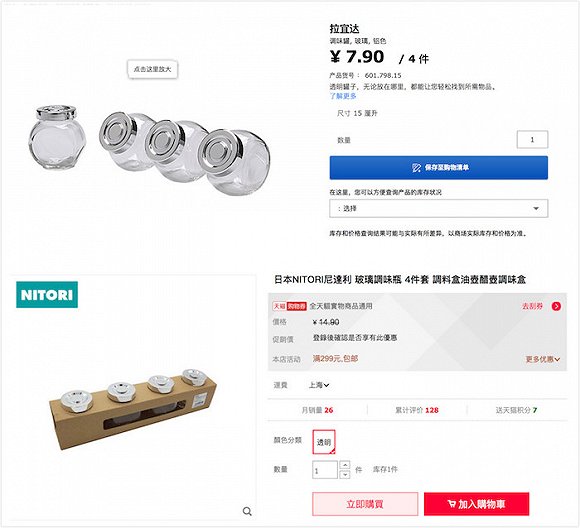Click the IKEA quantity input field

point(532,139)
